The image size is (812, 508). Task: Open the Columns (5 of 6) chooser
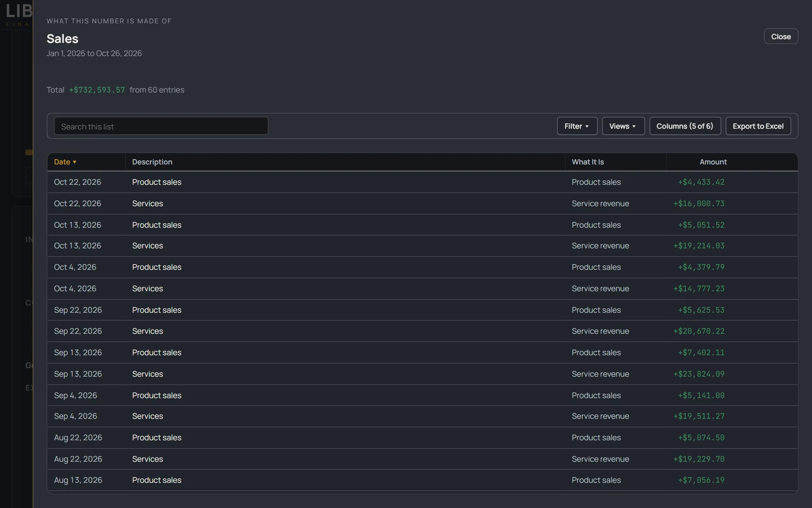point(685,126)
